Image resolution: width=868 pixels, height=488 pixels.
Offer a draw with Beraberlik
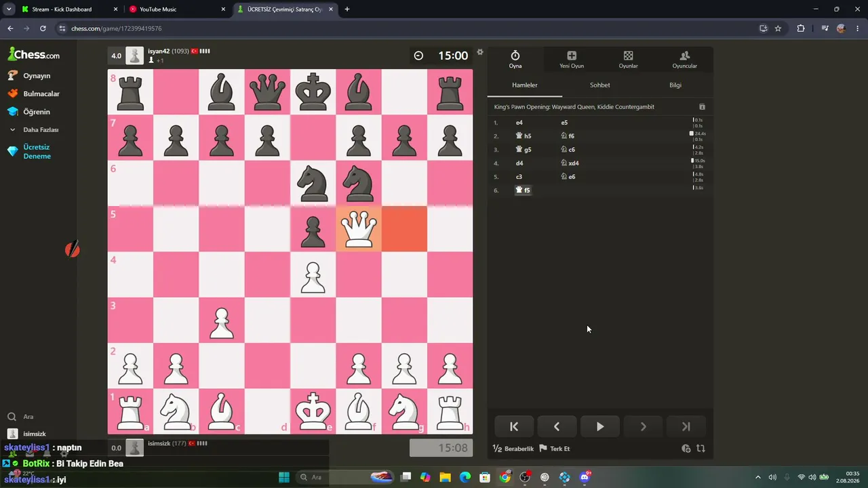[513, 449]
